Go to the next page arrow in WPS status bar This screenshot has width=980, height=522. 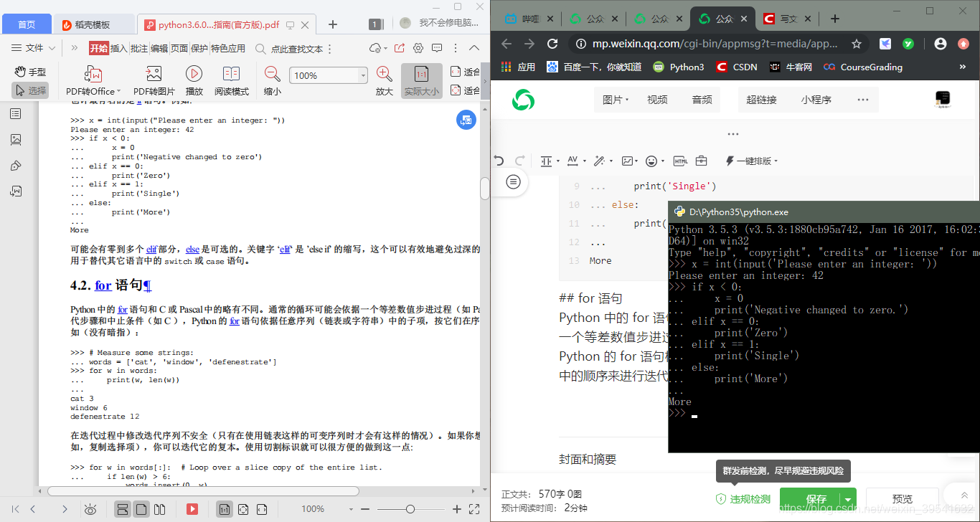pos(65,509)
